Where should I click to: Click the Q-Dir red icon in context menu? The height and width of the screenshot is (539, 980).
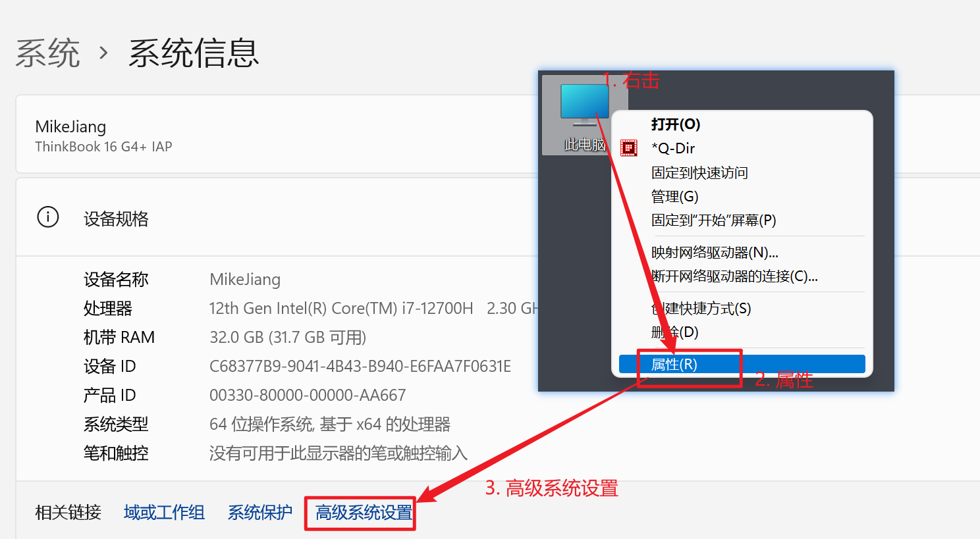pos(629,148)
